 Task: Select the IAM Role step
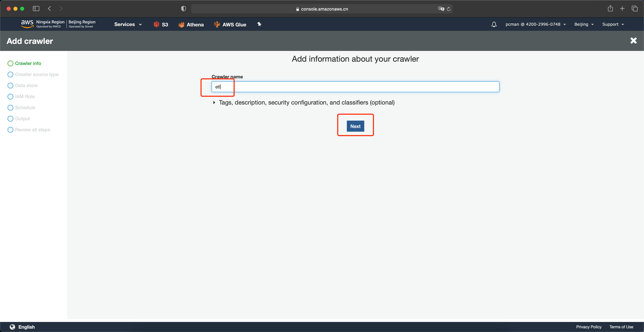click(21, 96)
